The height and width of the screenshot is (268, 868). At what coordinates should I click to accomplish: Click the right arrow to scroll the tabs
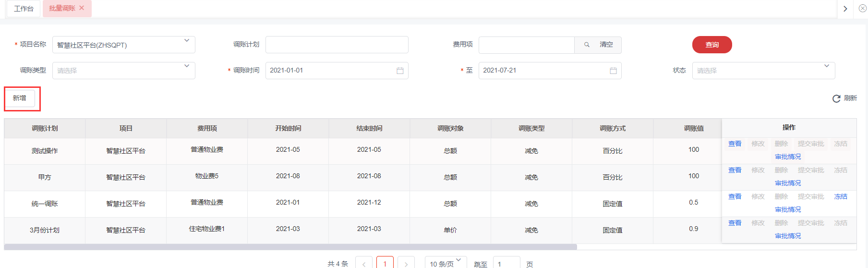845,9
